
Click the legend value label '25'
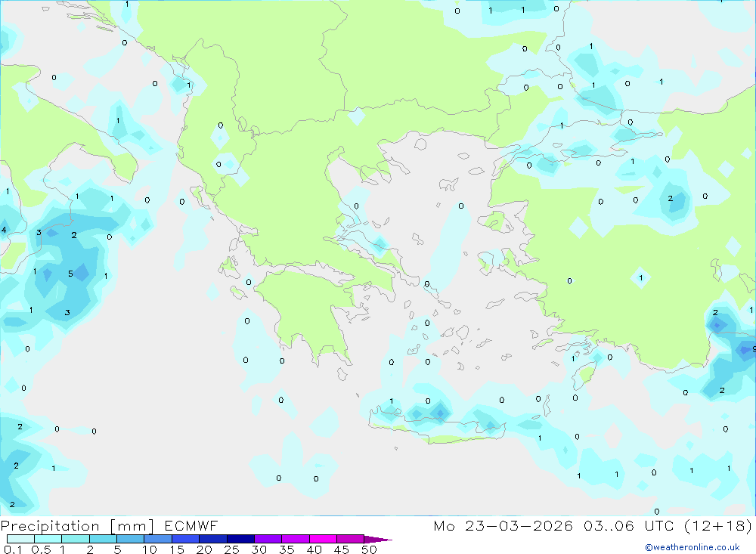click(x=231, y=549)
